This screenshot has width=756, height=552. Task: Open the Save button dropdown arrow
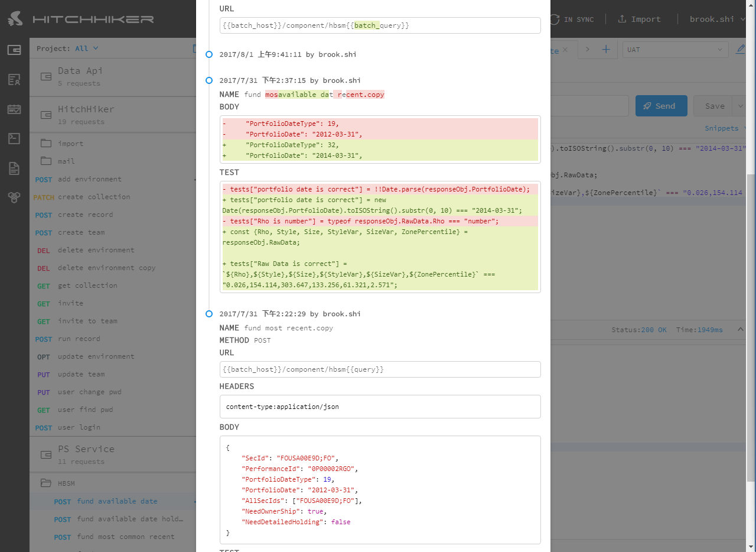pos(740,106)
